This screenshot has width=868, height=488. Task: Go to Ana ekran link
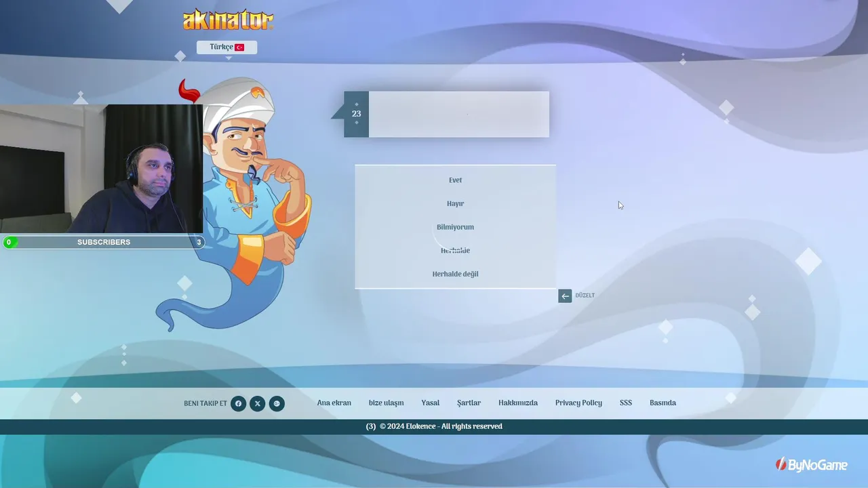pos(334,403)
